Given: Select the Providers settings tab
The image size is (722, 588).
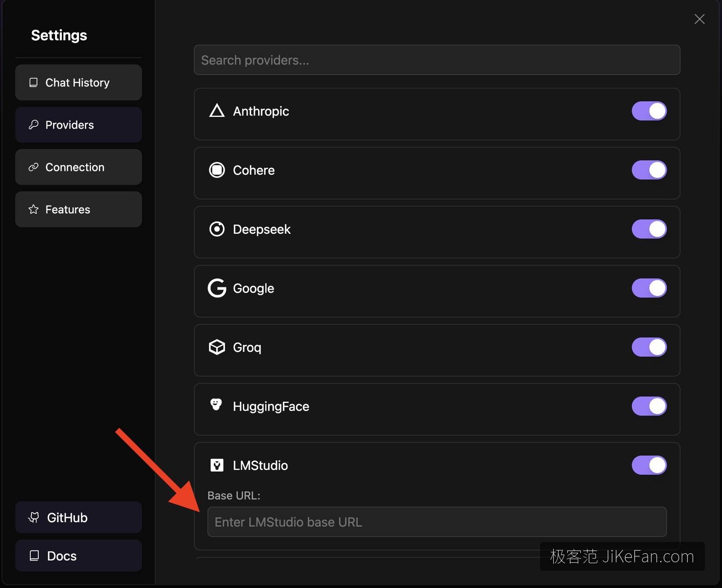Looking at the screenshot, I should click(x=79, y=125).
